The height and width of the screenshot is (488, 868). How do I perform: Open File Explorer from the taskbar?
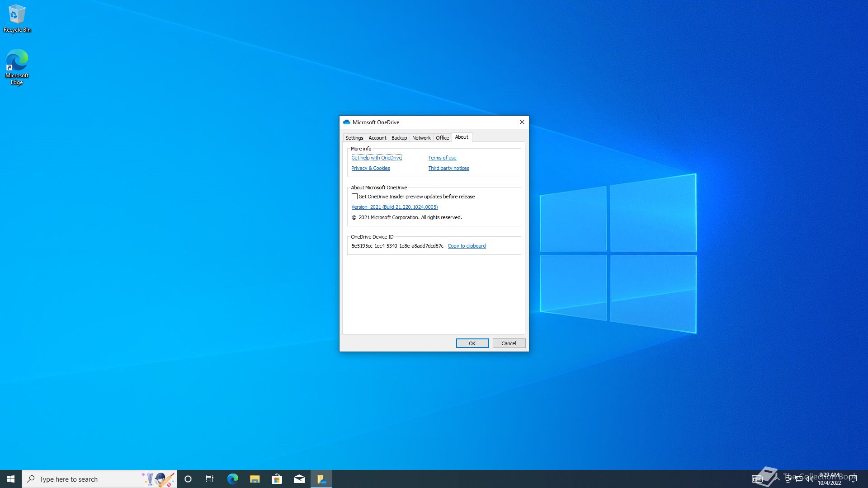pos(255,479)
